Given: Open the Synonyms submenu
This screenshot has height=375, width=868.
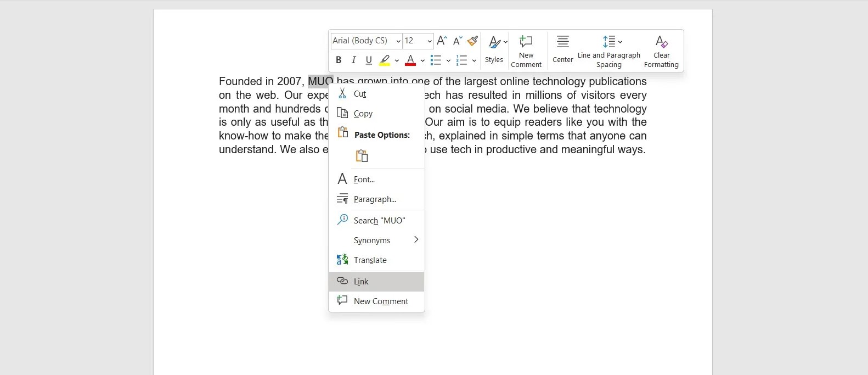Looking at the screenshot, I should 376,240.
